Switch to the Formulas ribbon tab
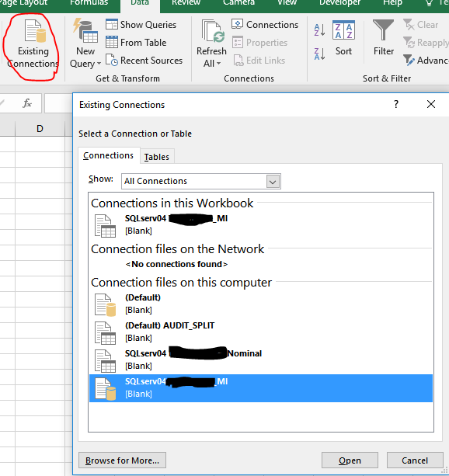 click(x=89, y=2)
